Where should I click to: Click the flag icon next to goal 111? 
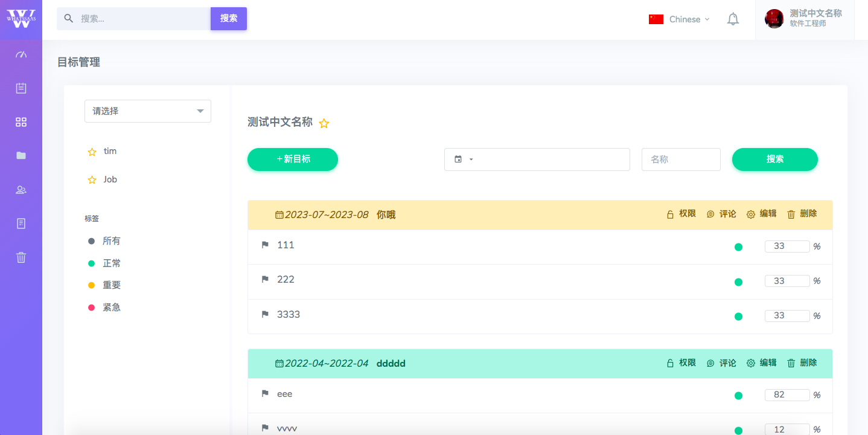(x=264, y=245)
